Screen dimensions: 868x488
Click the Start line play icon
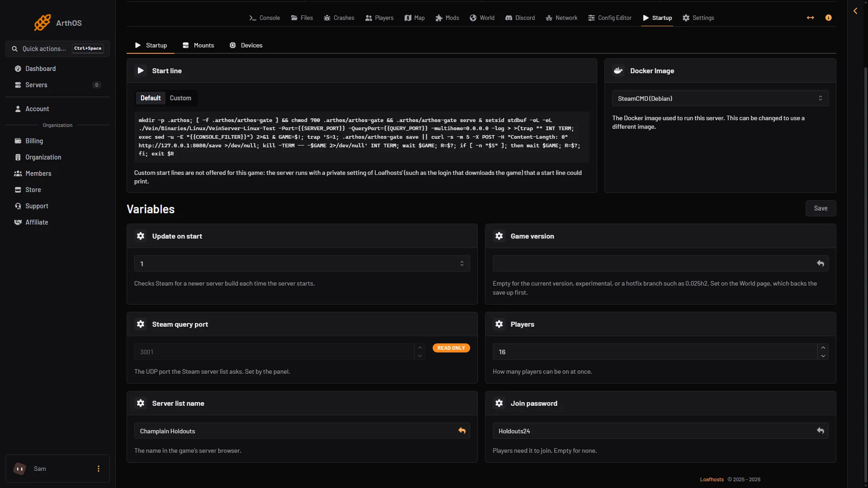141,70
